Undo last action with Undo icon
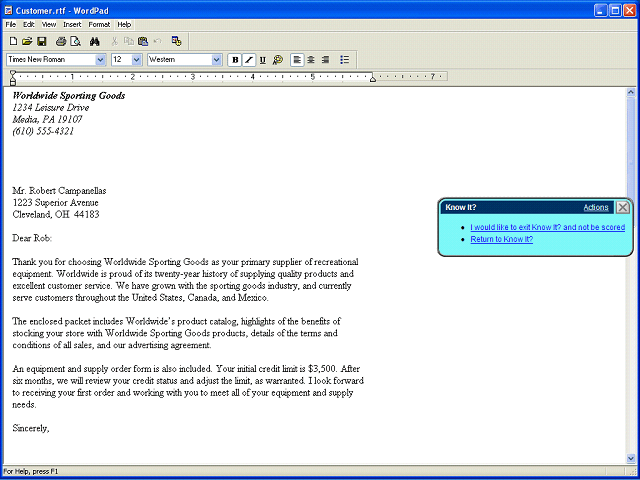 158,41
